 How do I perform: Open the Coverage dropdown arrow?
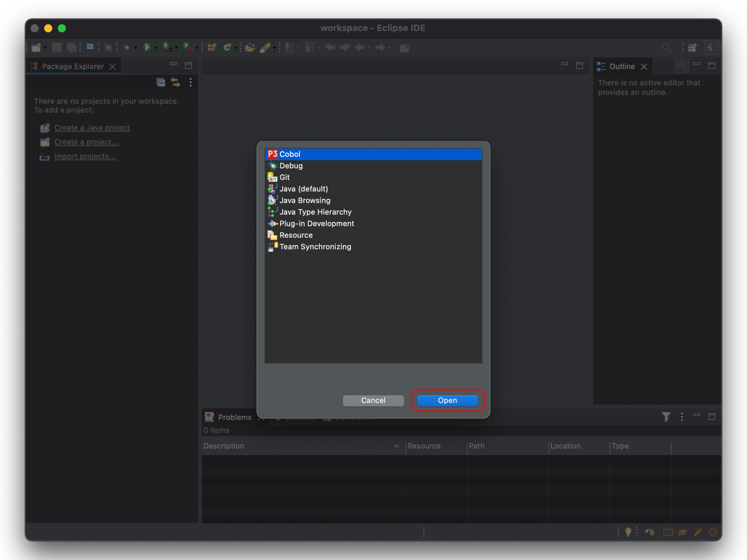click(x=176, y=48)
